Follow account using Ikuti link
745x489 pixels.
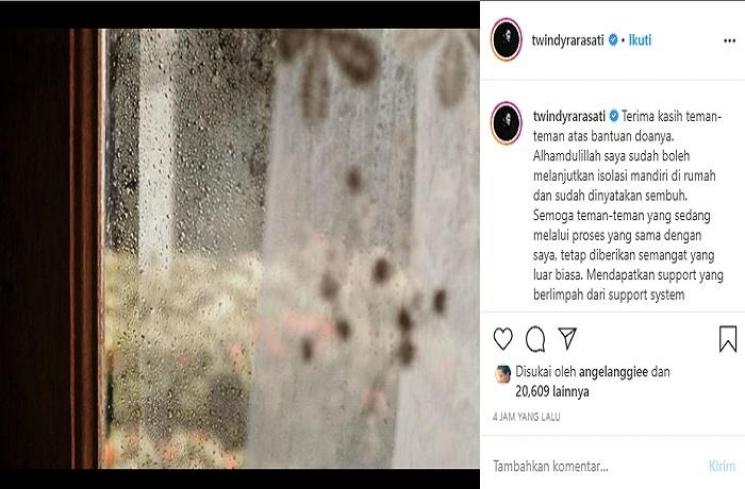click(640, 40)
